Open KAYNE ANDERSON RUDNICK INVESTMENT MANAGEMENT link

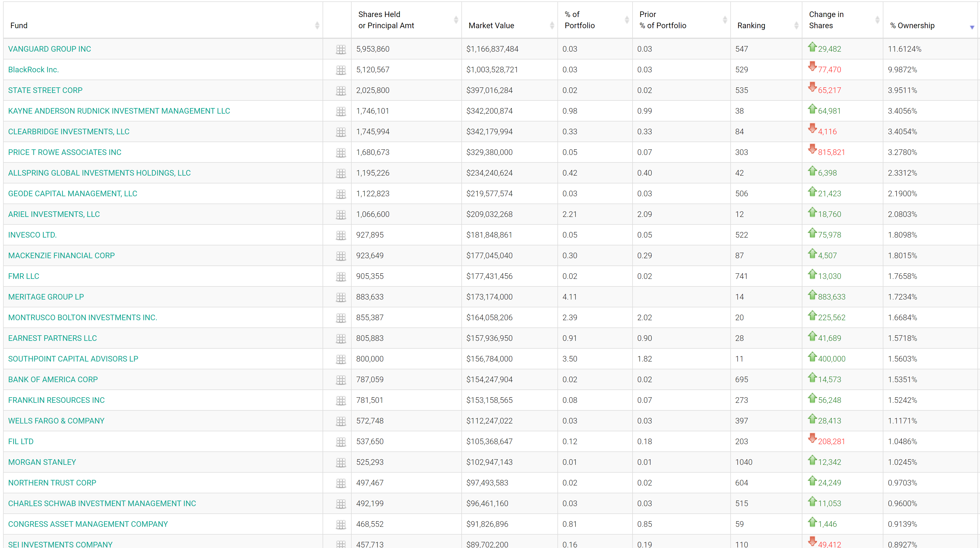pos(119,111)
